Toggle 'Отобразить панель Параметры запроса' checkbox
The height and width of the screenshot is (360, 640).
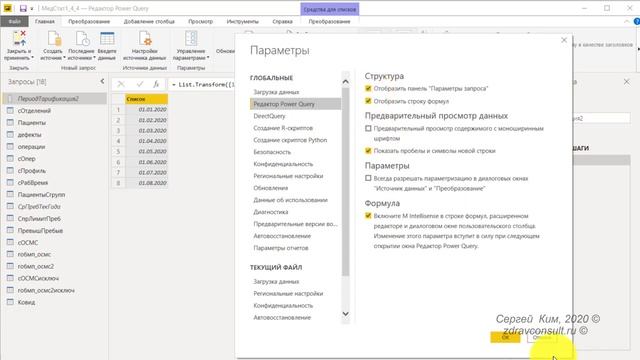click(368, 88)
